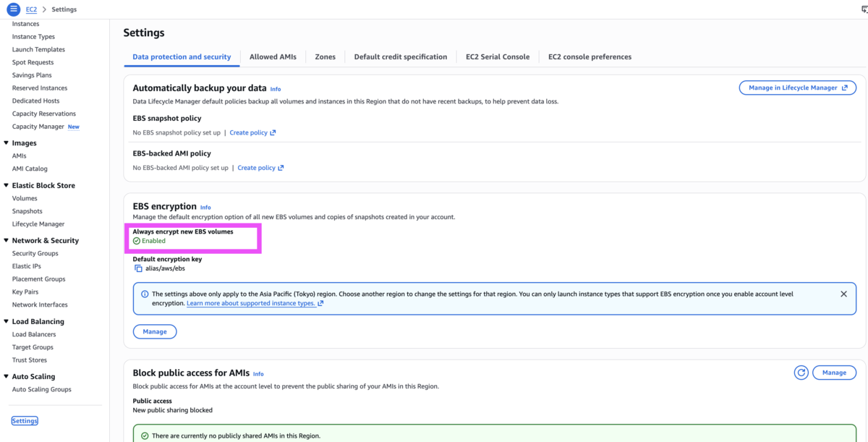This screenshot has width=868, height=442.
Task: Open AMIs under Images
Action: 19,156
